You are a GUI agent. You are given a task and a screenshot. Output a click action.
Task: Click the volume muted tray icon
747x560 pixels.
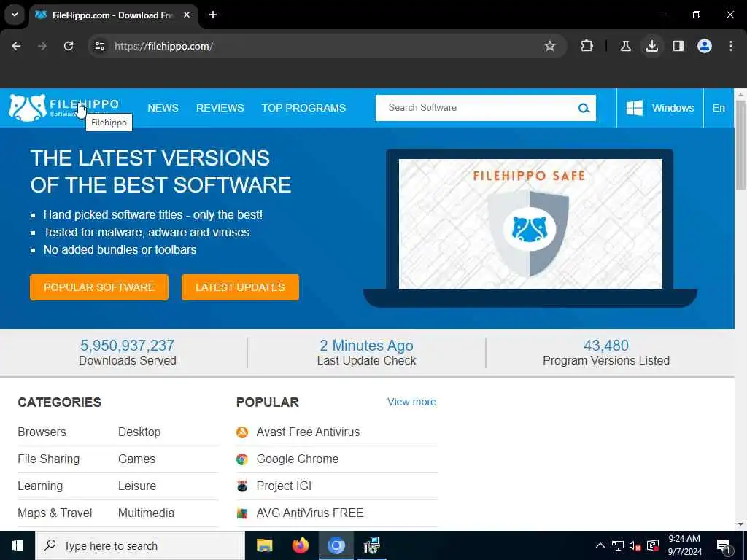(635, 545)
